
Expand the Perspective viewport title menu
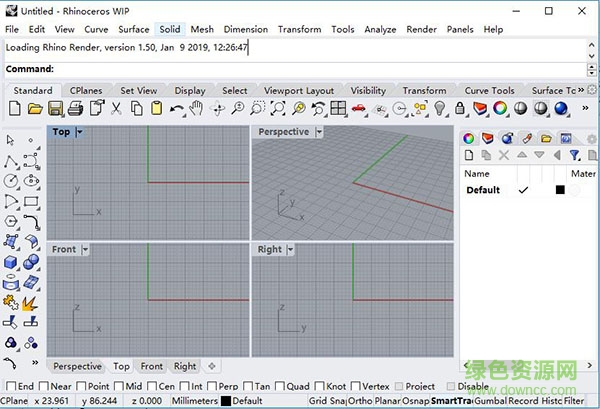click(x=319, y=132)
